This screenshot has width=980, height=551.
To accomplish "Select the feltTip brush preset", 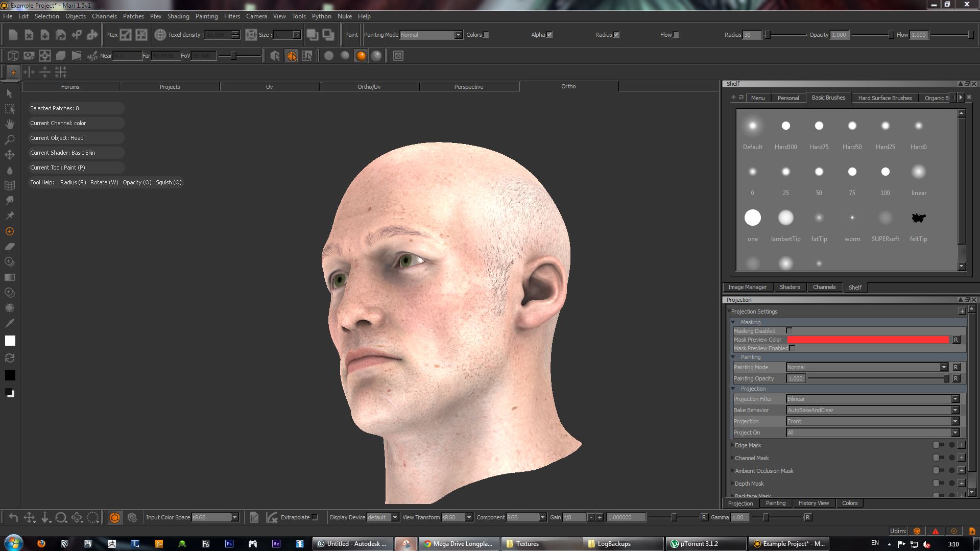I will coord(918,219).
